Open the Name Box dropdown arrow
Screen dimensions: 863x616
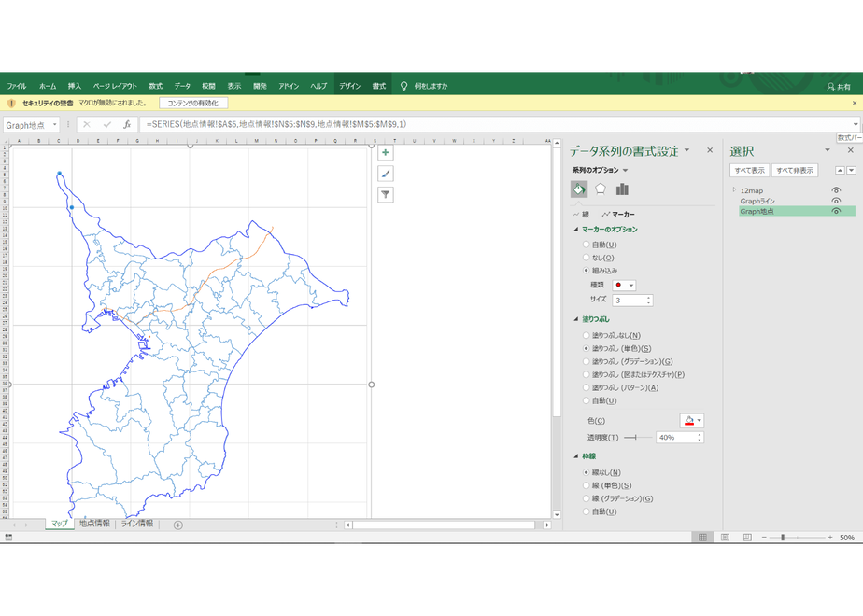coord(54,125)
